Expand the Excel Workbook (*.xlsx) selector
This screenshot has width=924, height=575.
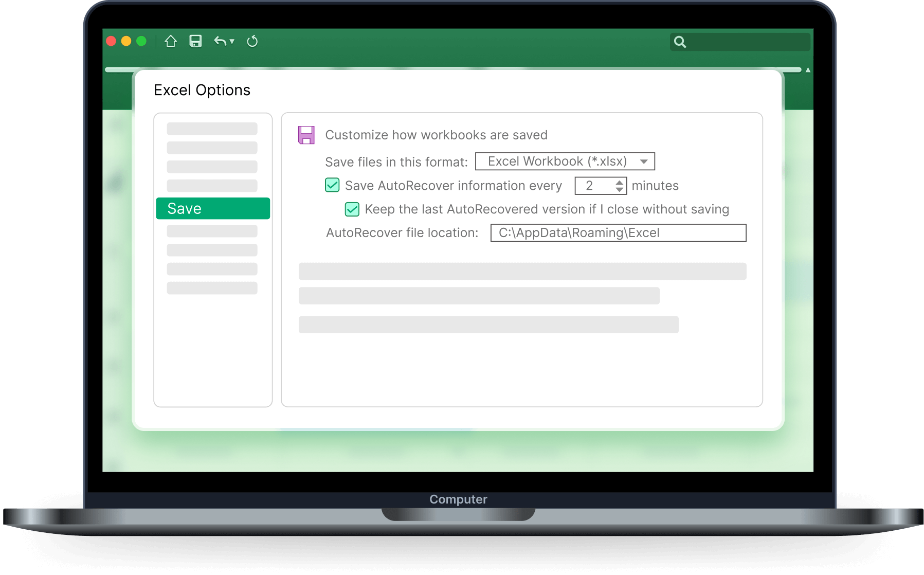(644, 161)
